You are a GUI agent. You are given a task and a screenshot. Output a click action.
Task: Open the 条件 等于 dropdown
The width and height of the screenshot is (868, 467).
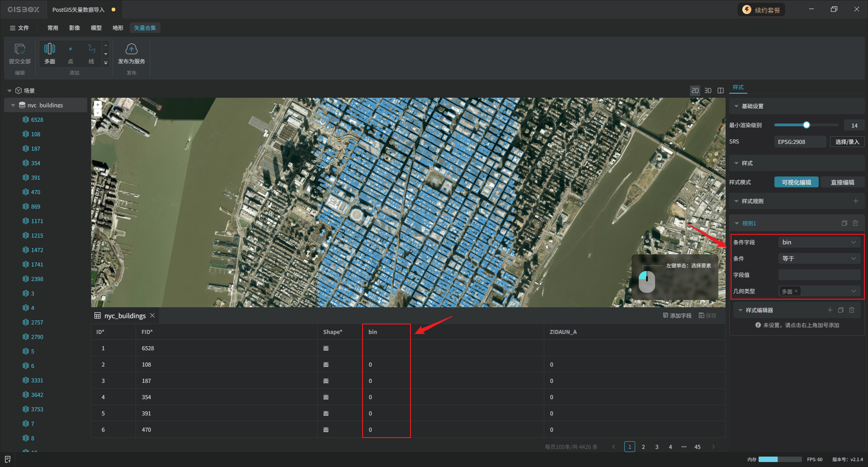click(819, 258)
